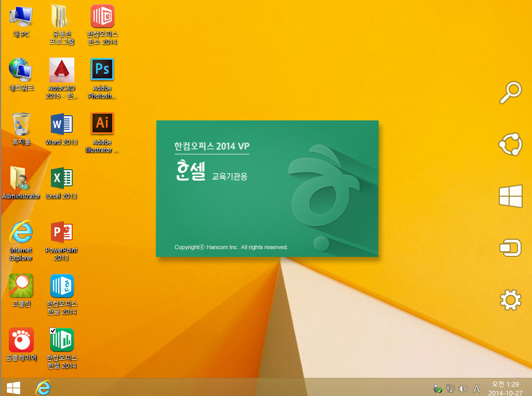The image size is (532, 396).
Task: Select the 네트워크 desktop icon
Action: (21, 75)
